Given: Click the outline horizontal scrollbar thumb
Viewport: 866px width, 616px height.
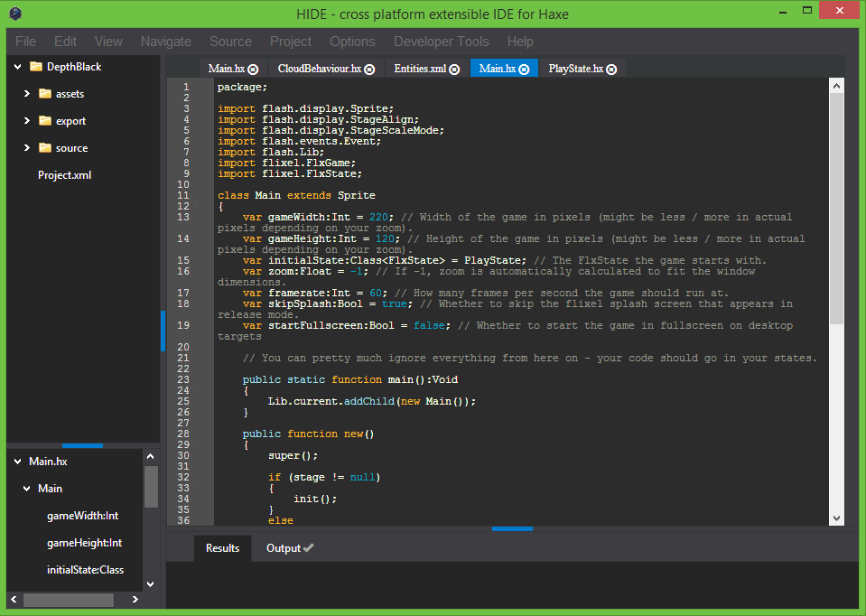Looking at the screenshot, I should coord(69,600).
